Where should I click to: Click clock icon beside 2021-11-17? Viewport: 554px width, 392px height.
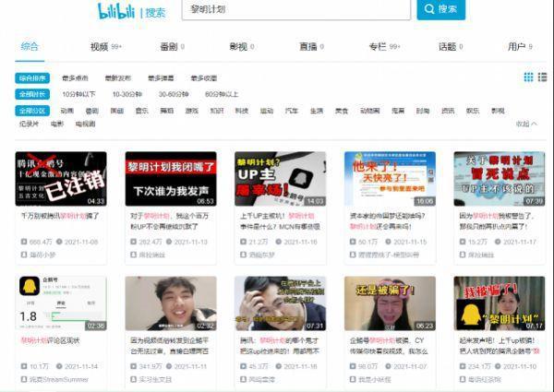click(x=498, y=242)
